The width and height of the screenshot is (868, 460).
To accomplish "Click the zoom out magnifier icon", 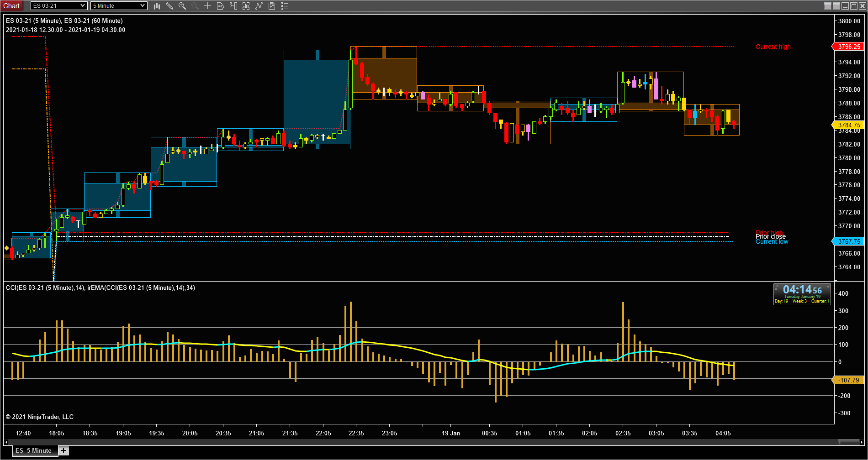I will [x=195, y=6].
